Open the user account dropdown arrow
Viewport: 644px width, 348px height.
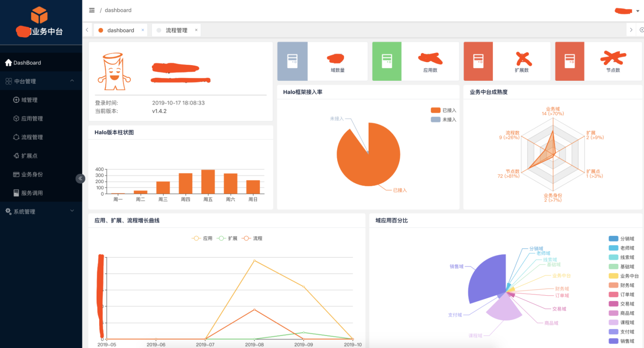pyautogui.click(x=638, y=11)
